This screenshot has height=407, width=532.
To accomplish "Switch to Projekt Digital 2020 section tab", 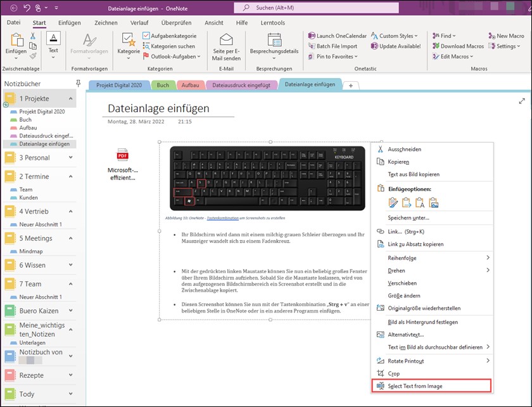I will click(x=119, y=85).
